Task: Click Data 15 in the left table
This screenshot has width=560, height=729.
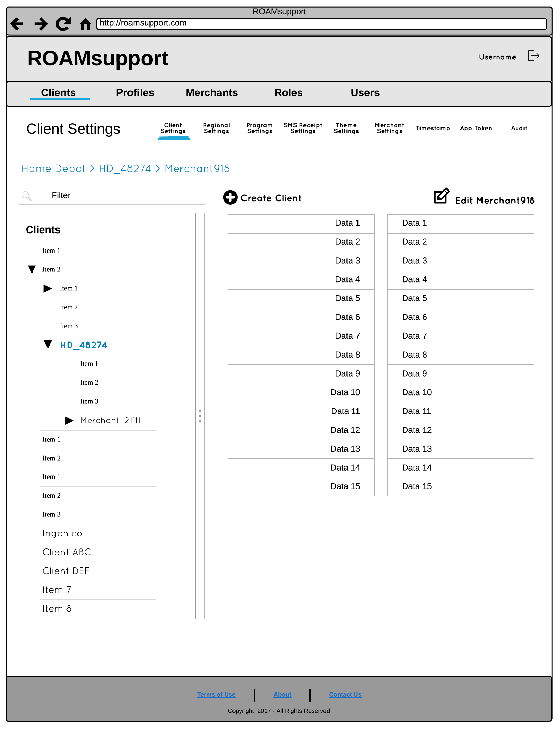Action: tap(301, 486)
